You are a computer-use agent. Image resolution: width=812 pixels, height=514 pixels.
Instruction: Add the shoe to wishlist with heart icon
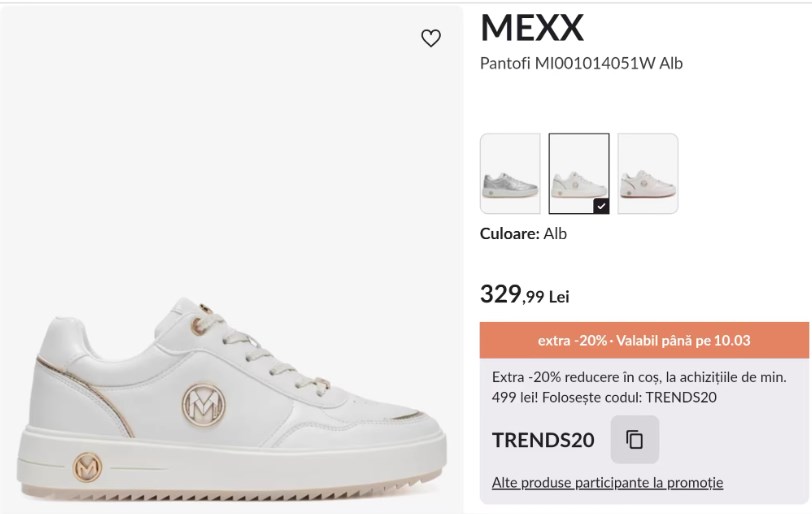[x=431, y=39]
